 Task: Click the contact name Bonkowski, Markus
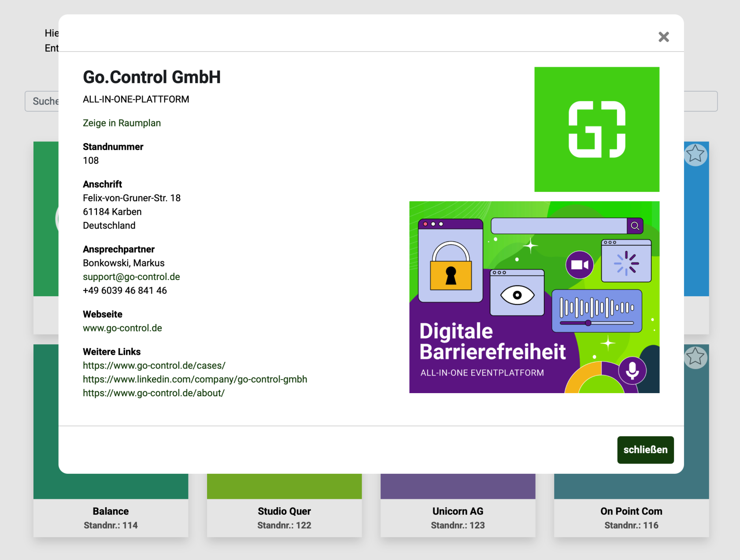[x=124, y=263]
